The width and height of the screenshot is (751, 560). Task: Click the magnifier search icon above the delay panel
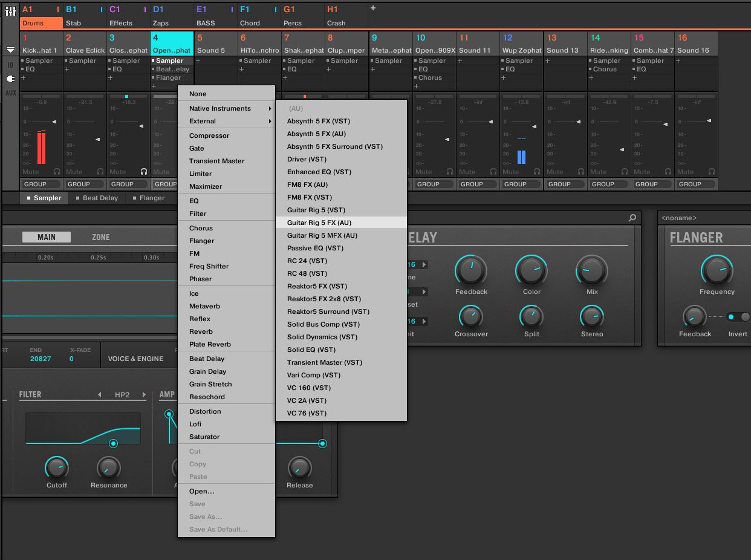coord(632,218)
